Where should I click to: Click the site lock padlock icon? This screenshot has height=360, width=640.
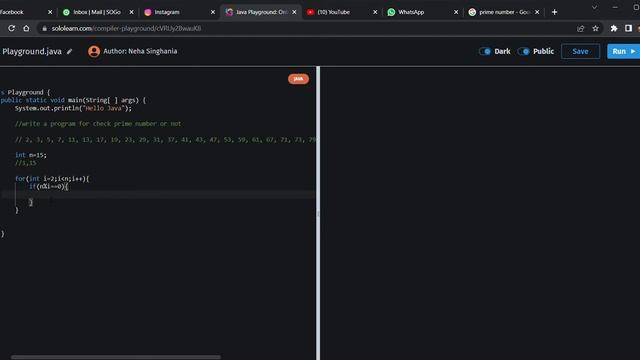click(x=44, y=28)
